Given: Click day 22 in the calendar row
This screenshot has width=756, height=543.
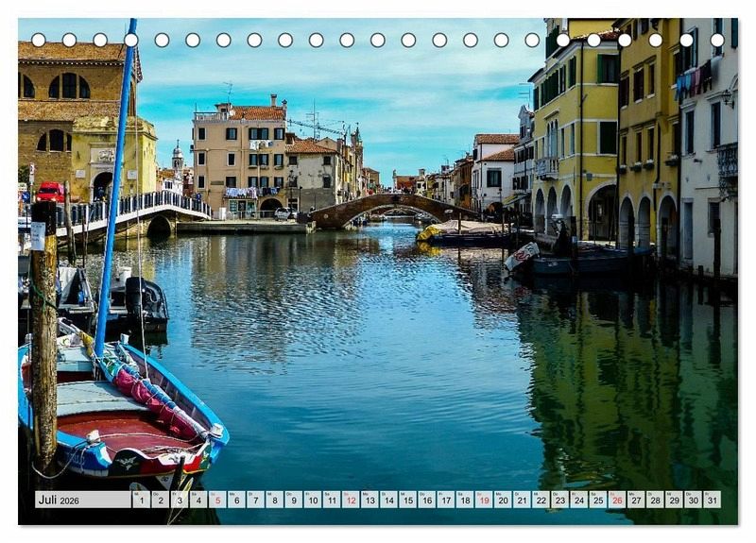Looking at the screenshot, I should coord(541,500).
